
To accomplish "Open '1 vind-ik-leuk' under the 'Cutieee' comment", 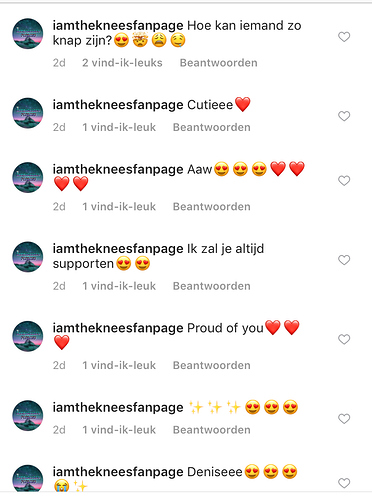I will pyautogui.click(x=119, y=127).
